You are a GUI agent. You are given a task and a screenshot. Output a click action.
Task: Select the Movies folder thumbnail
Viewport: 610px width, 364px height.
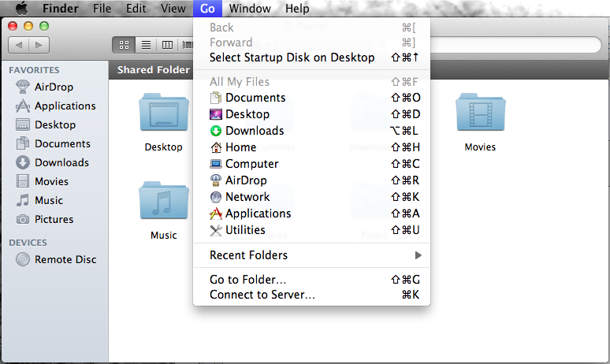point(481,113)
